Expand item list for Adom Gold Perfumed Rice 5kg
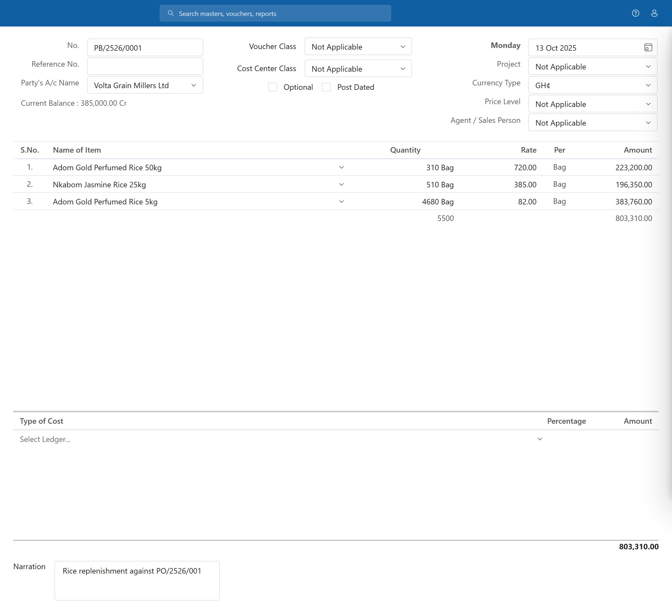Viewport: 672px width, 616px height. coord(341,201)
